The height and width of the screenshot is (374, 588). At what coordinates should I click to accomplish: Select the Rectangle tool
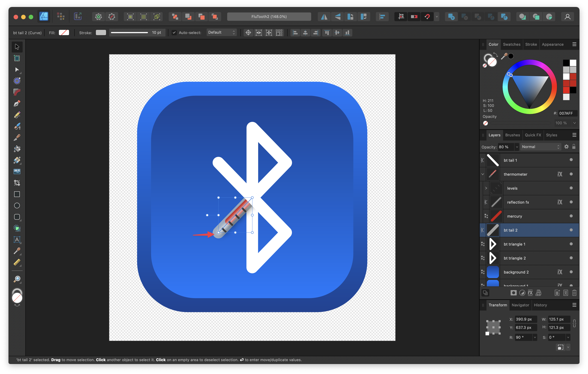(17, 194)
